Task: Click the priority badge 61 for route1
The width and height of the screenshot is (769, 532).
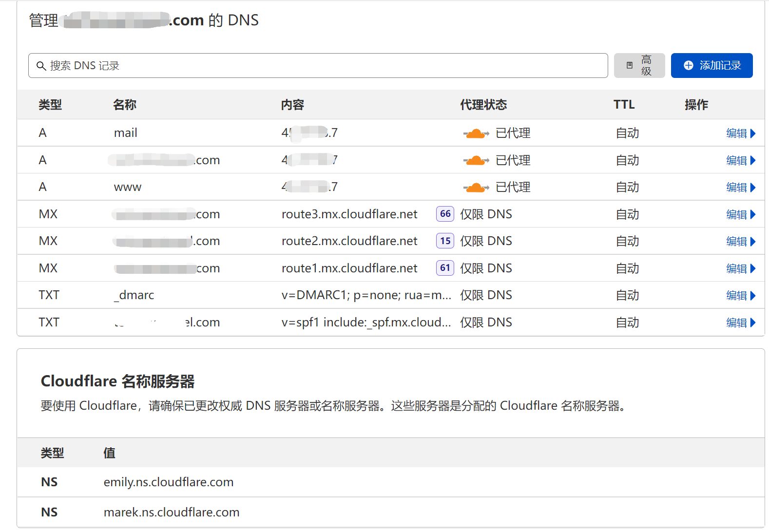Action: 445,268
